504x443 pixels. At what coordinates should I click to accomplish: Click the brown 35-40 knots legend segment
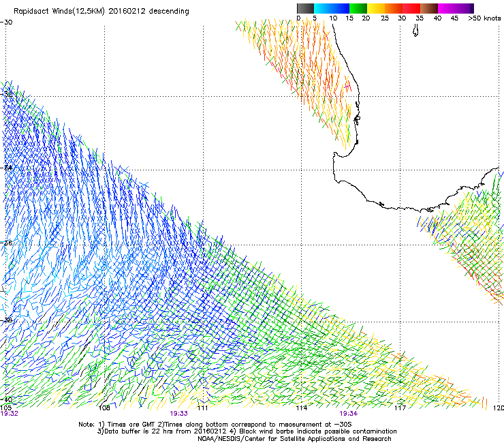[x=429, y=8]
